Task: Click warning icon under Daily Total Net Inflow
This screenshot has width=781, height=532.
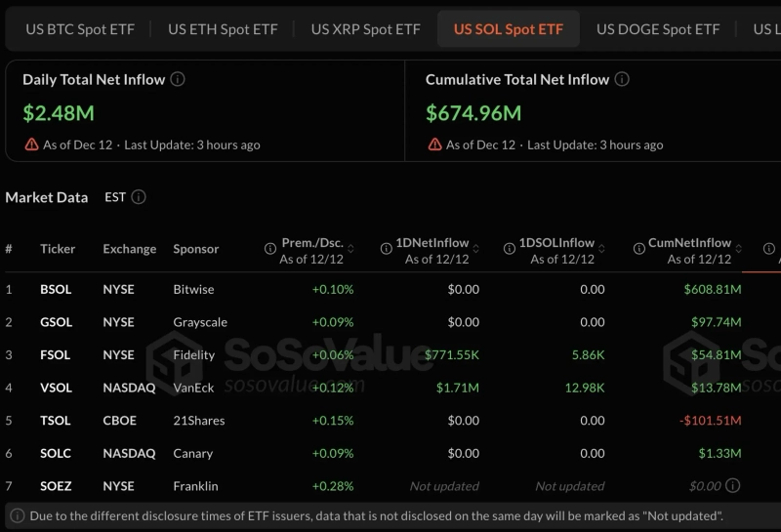Action: (x=31, y=144)
